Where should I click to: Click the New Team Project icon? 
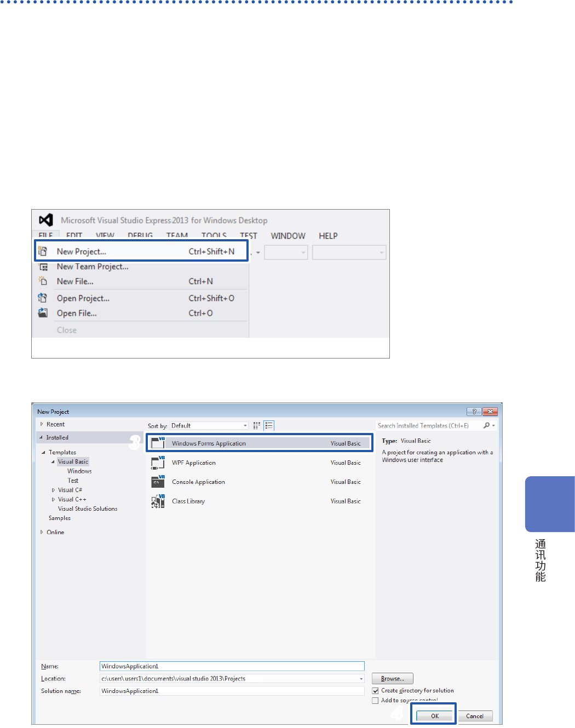[43, 267]
